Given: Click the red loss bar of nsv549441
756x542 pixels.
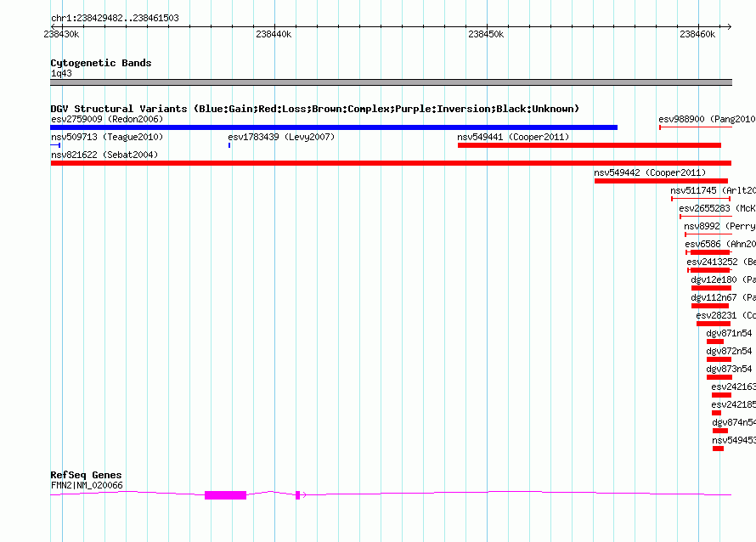Looking at the screenshot, I should point(590,145).
